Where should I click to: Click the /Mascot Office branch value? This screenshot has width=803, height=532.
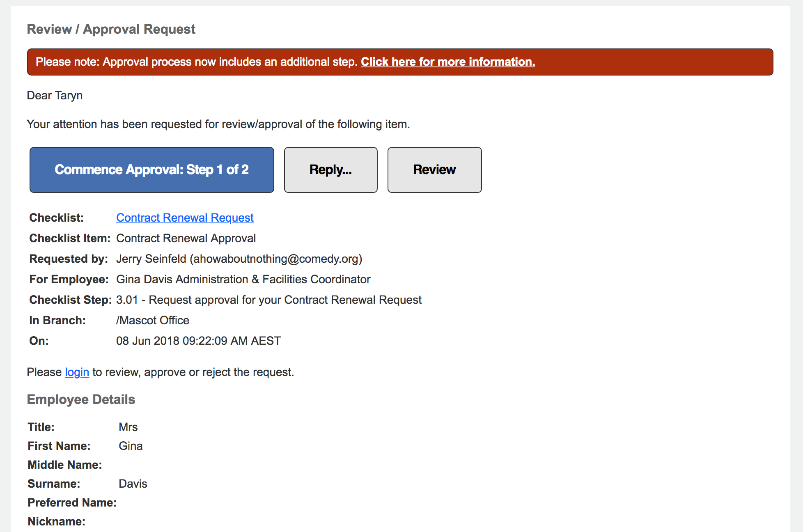click(153, 320)
